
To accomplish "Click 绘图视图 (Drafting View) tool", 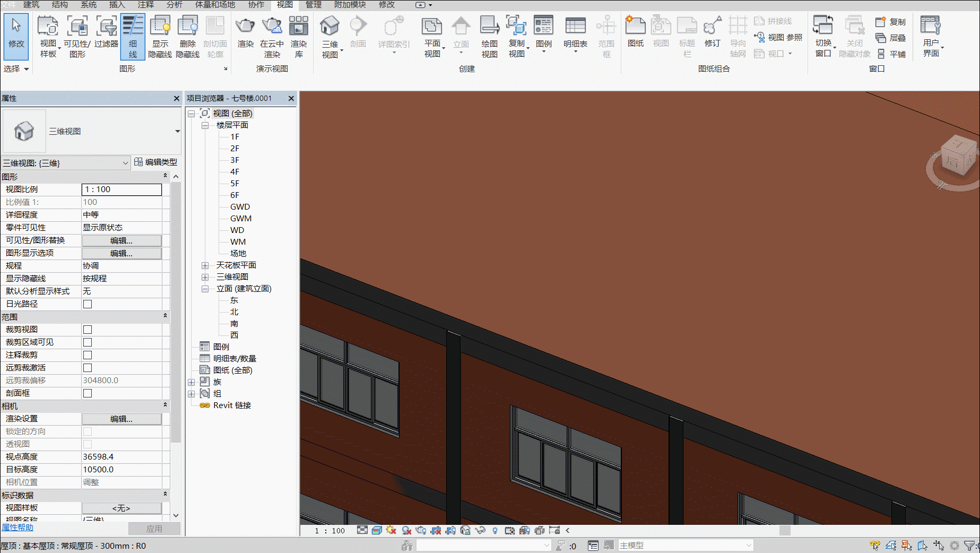I will 489,37.
